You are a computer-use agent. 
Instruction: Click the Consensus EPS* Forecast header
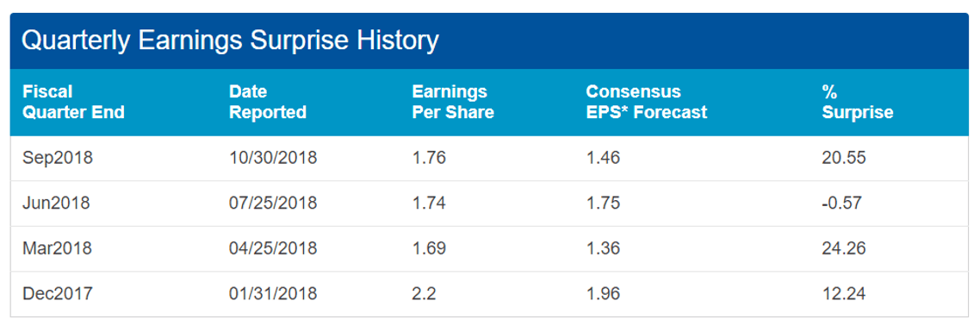pyautogui.click(x=646, y=102)
